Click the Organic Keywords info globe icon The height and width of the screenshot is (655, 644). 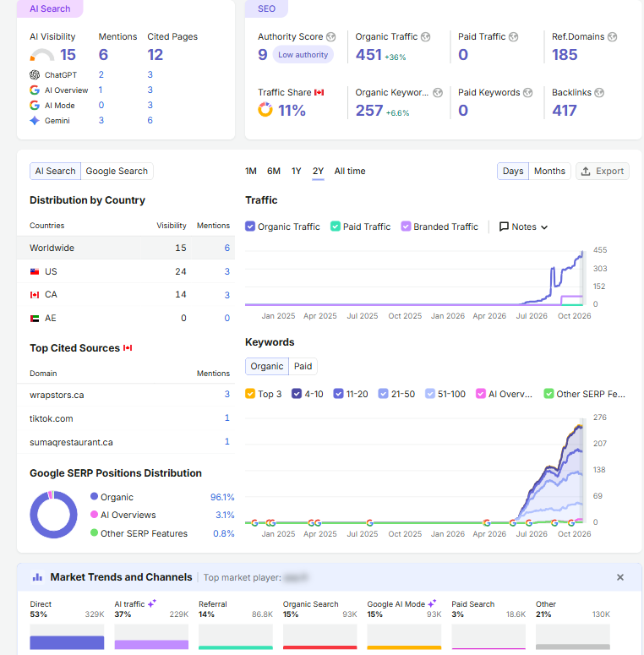pyautogui.click(x=438, y=93)
